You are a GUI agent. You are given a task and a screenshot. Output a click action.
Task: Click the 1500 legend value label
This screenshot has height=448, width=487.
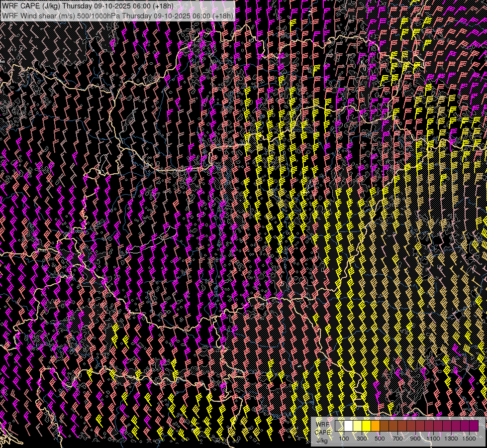click(469, 438)
